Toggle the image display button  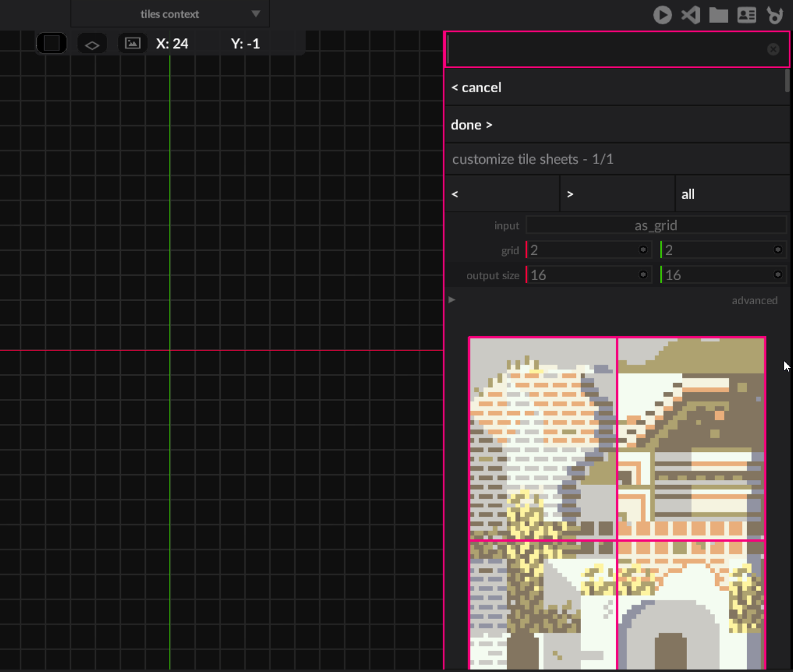[132, 44]
